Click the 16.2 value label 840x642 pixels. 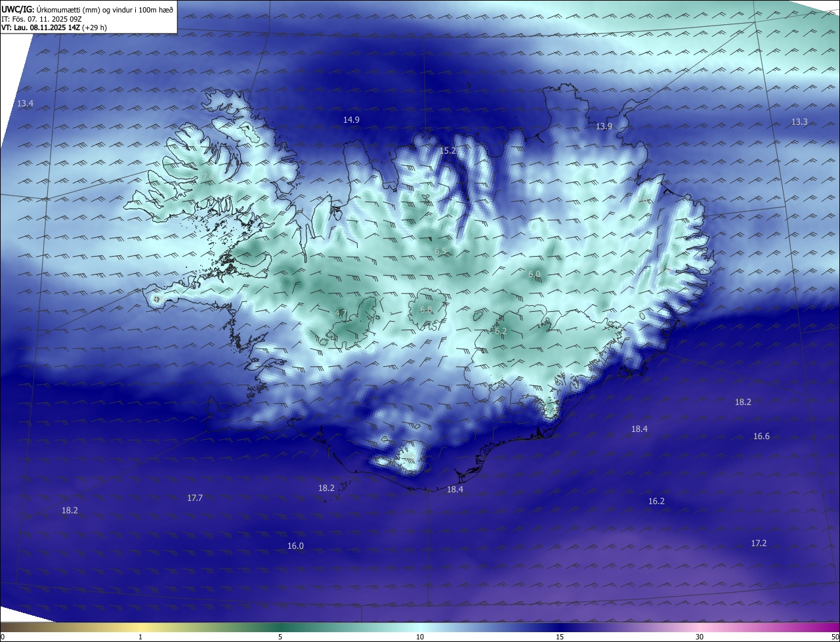coord(656,501)
